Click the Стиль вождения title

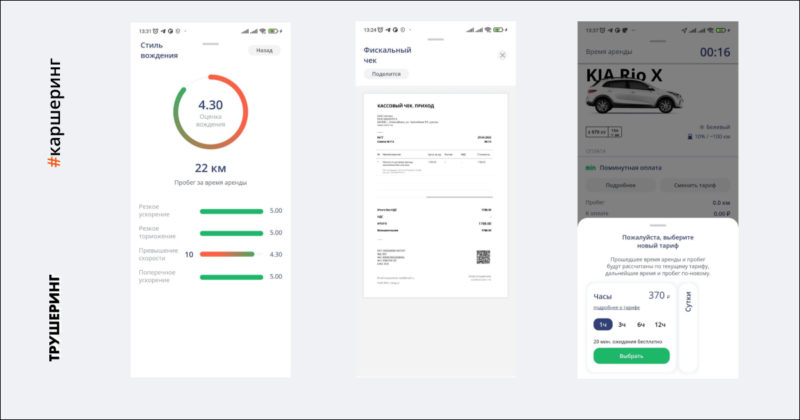[159, 50]
